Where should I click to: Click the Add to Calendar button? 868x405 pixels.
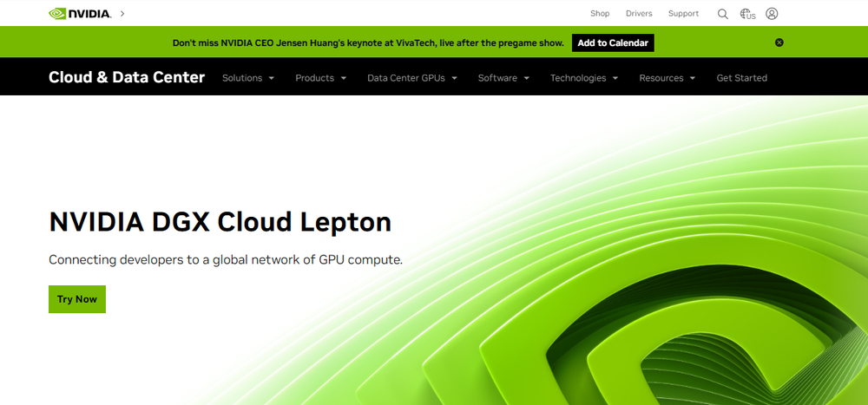(613, 42)
